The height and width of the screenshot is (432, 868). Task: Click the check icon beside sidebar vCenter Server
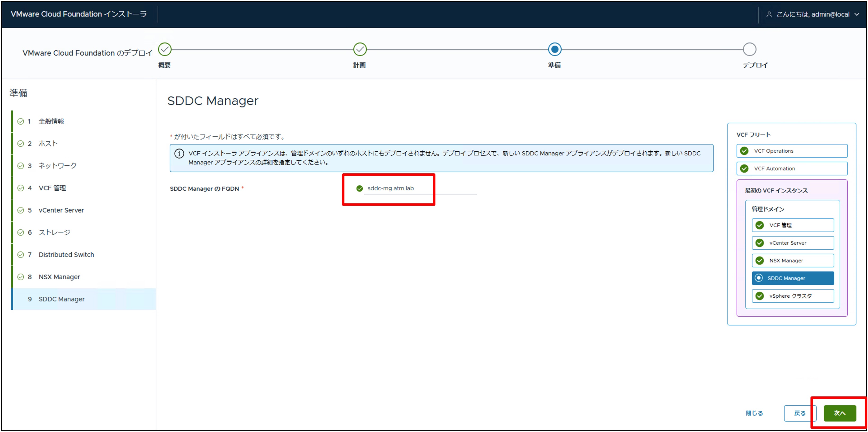20,211
